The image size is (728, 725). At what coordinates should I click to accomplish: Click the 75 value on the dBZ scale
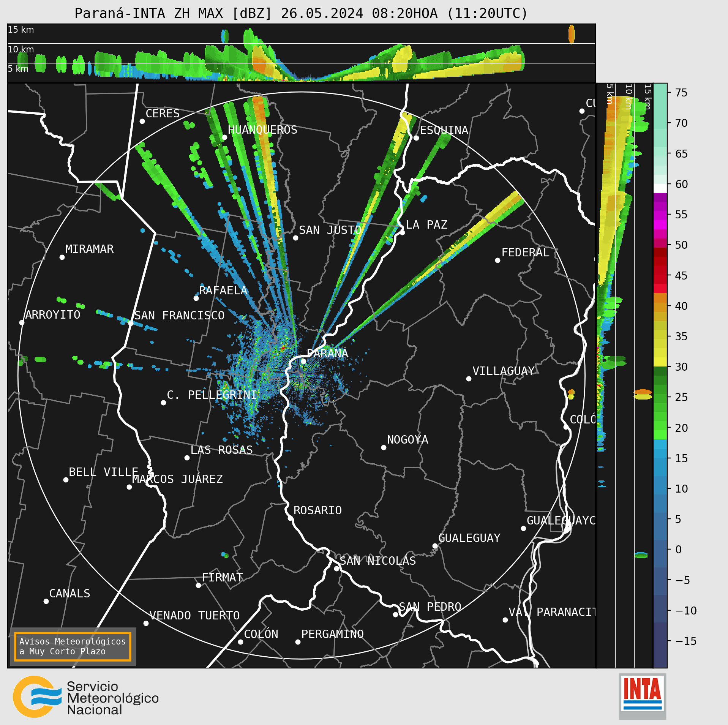click(681, 93)
